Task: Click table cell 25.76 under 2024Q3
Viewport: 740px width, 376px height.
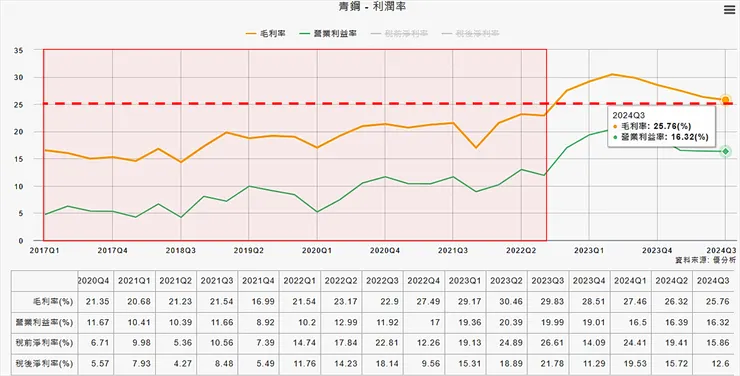Action: click(x=713, y=301)
